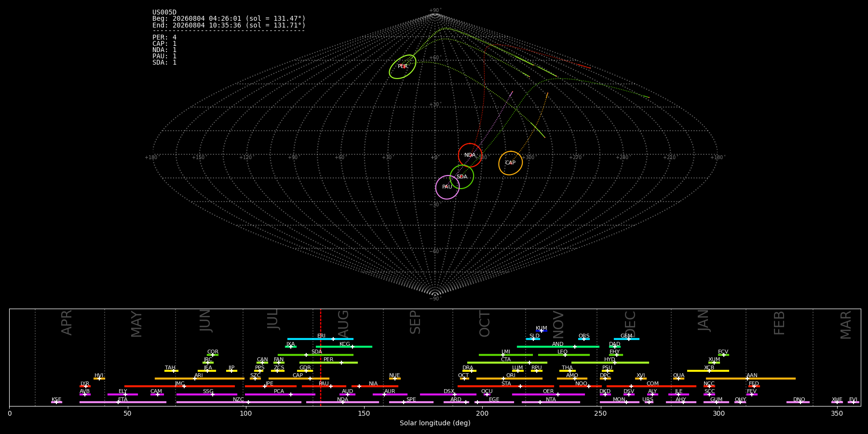
Task: Select the AND shower bar
Action: pos(558,347)
